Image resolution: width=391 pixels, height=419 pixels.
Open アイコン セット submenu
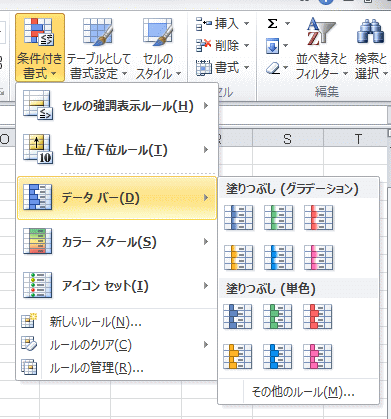(117, 286)
